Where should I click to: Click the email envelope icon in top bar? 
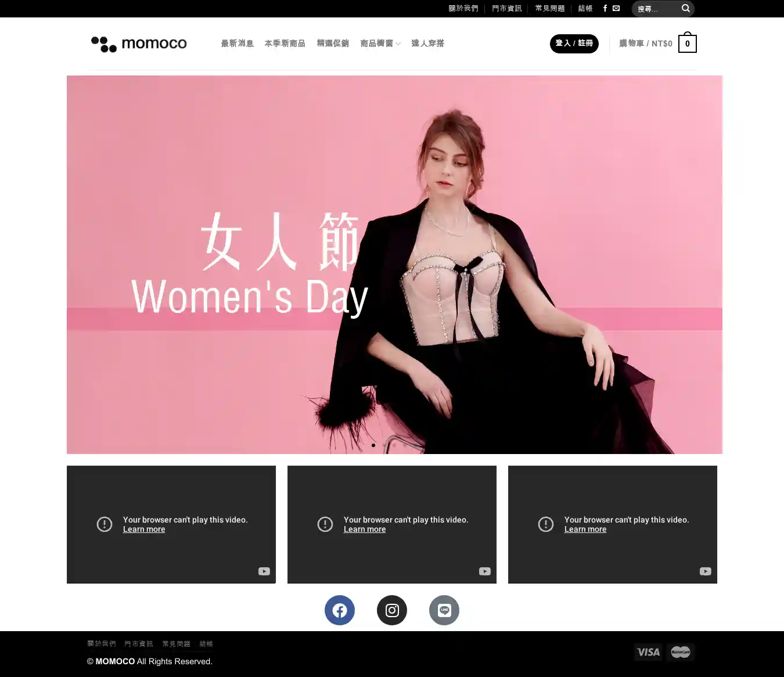(x=616, y=8)
